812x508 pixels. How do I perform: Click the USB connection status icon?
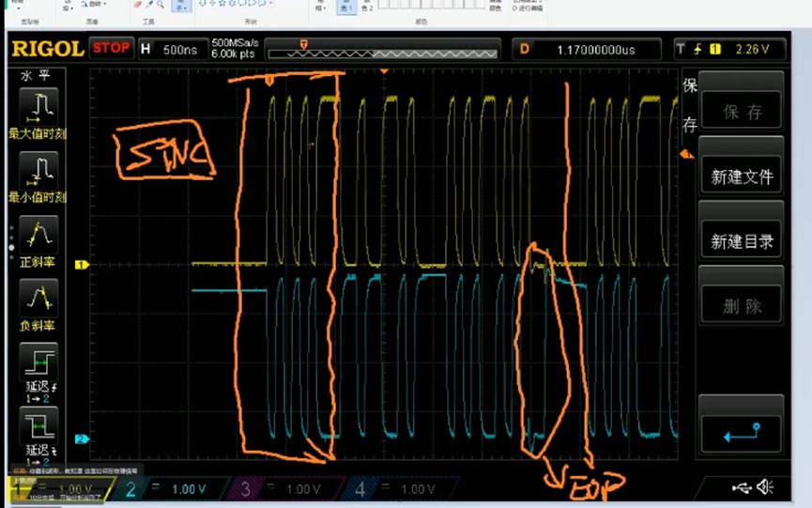coord(742,486)
